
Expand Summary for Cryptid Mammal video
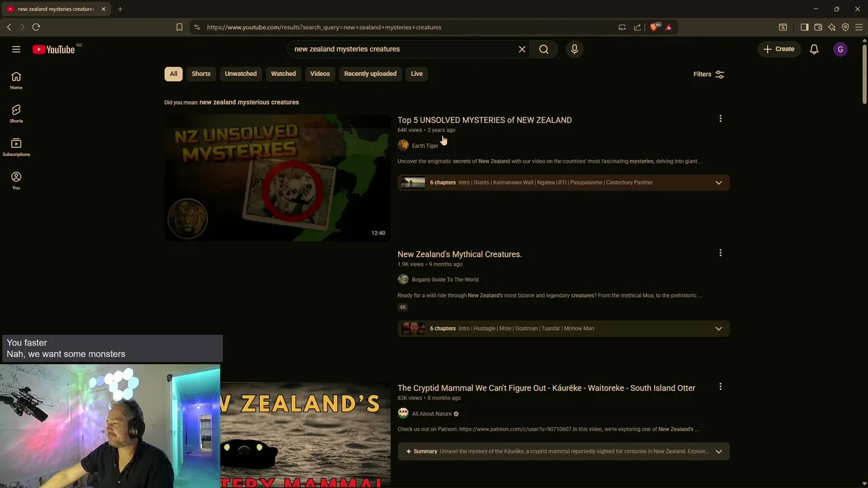719,451
